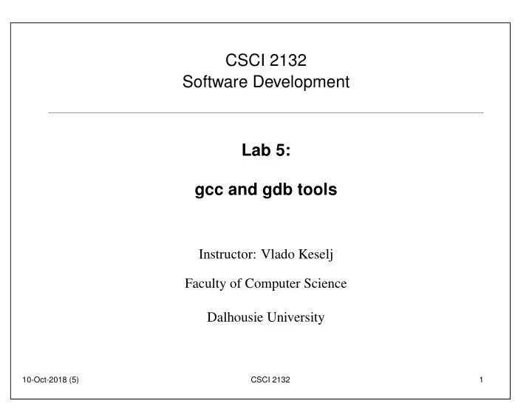This screenshot has width=532, height=412.
Task: Click slide page number '1'
Action: click(x=481, y=379)
